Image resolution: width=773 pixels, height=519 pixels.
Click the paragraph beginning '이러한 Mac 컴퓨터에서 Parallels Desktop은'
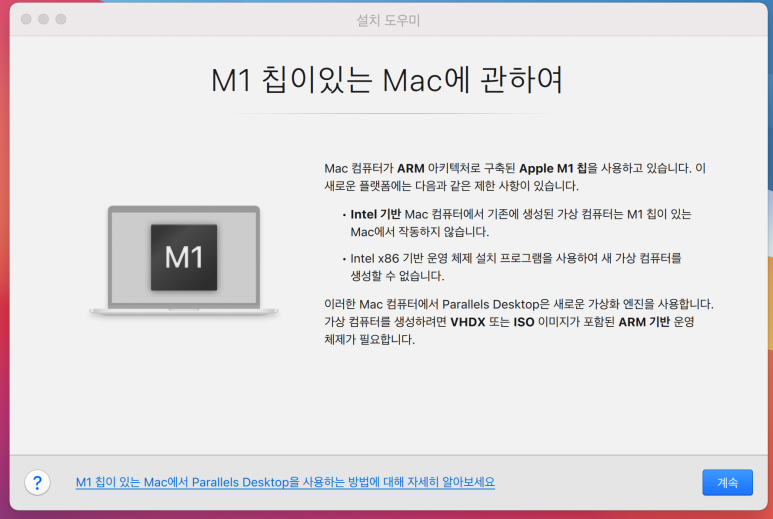coord(519,321)
